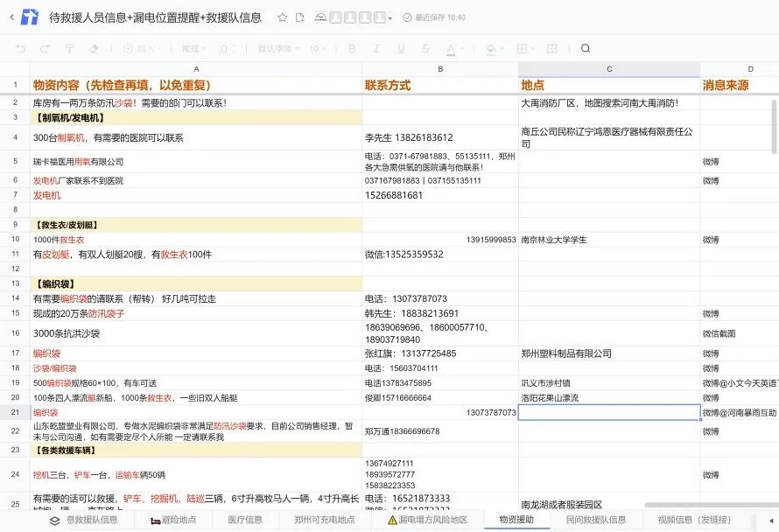Select row 21 header

click(15, 412)
